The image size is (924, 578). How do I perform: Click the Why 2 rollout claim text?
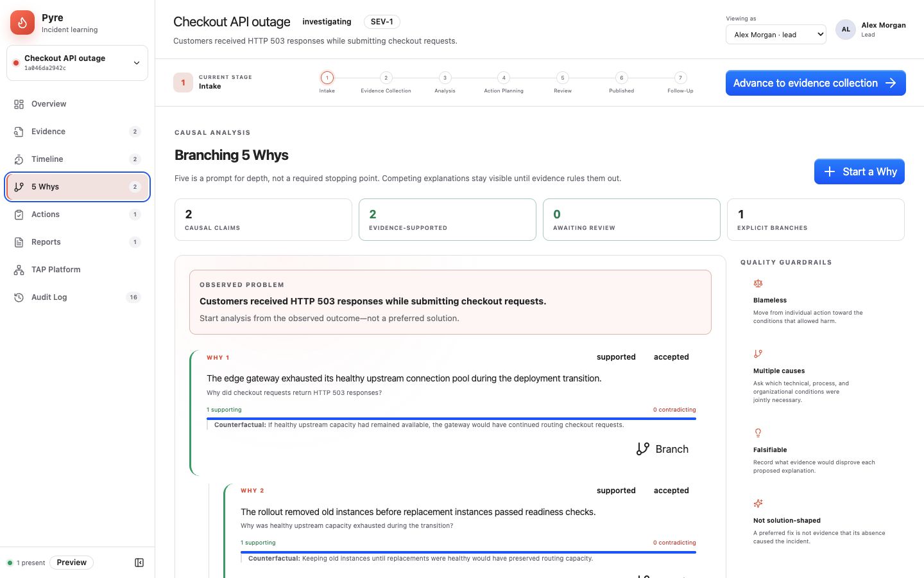pyautogui.click(x=418, y=512)
